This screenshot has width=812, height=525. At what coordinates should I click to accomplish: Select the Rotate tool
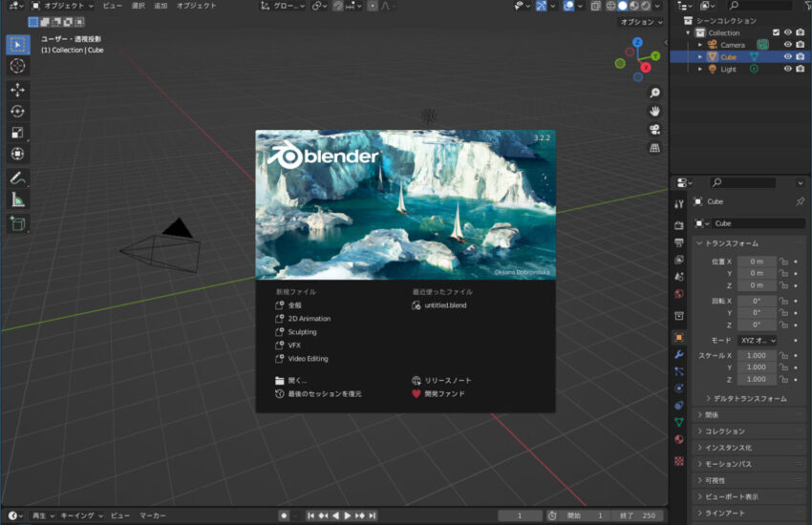pos(17,112)
